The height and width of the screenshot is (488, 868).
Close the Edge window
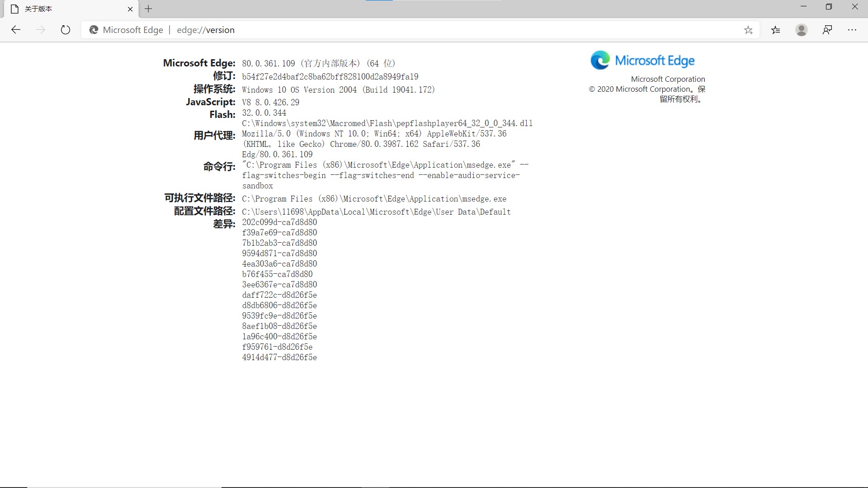(x=854, y=7)
